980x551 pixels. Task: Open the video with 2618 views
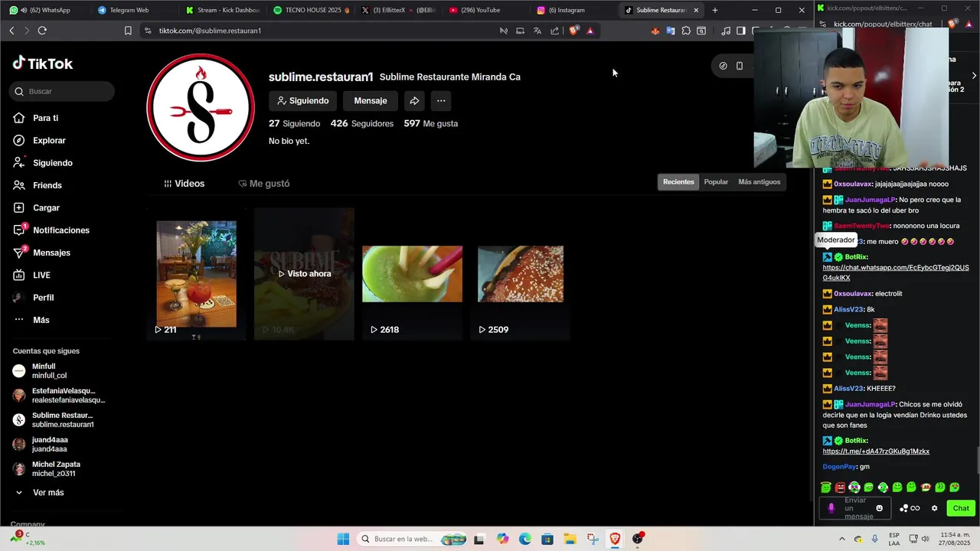point(412,274)
